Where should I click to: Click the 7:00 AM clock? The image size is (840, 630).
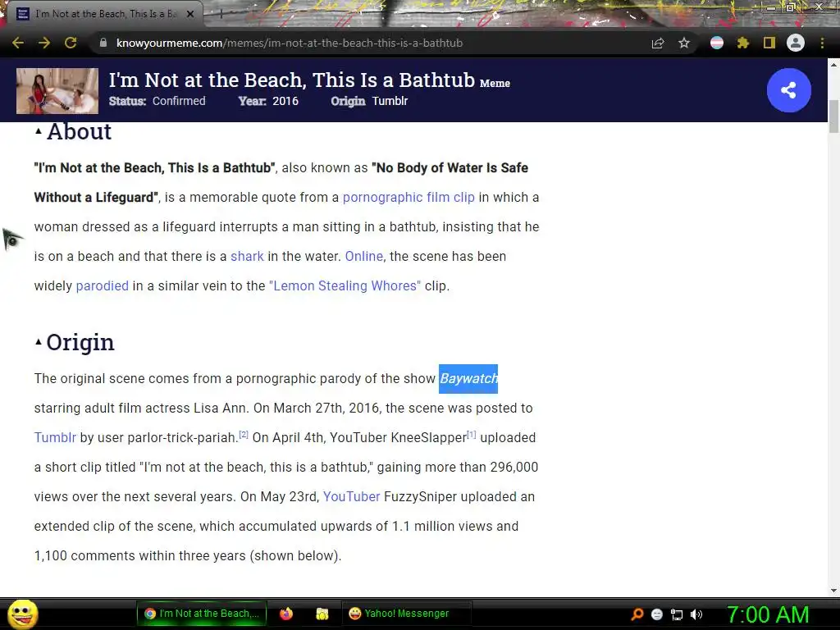click(x=768, y=614)
